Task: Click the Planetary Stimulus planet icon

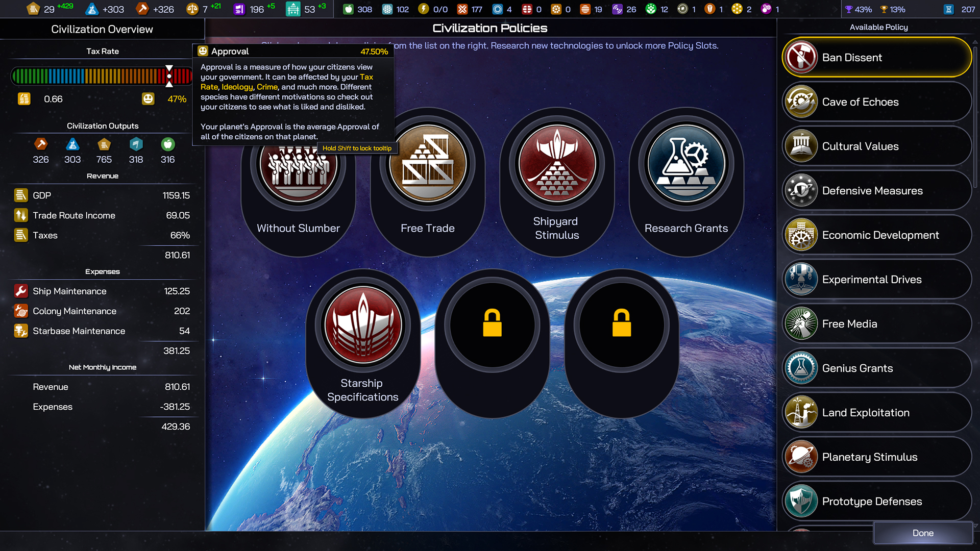Action: click(x=801, y=457)
